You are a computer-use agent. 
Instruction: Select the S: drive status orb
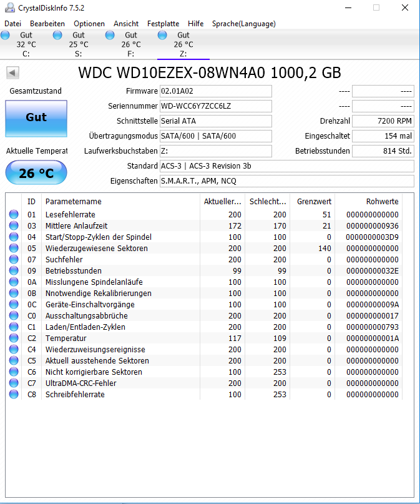pos(57,35)
